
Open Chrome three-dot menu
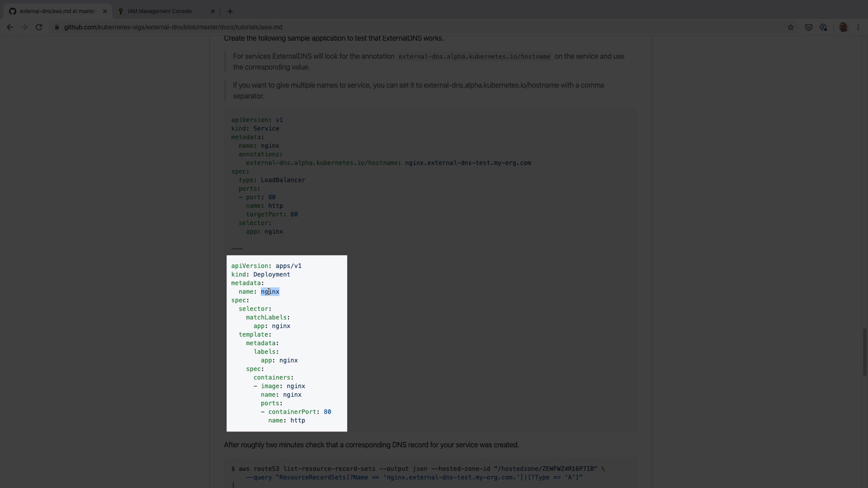(x=859, y=27)
